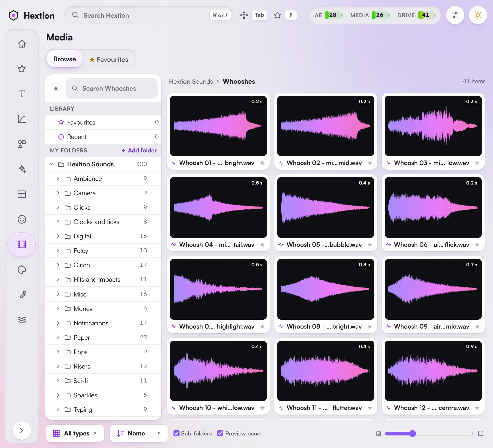Click the small grid icon left of size slider
Screen dimensions: 493x448
(x=378, y=433)
